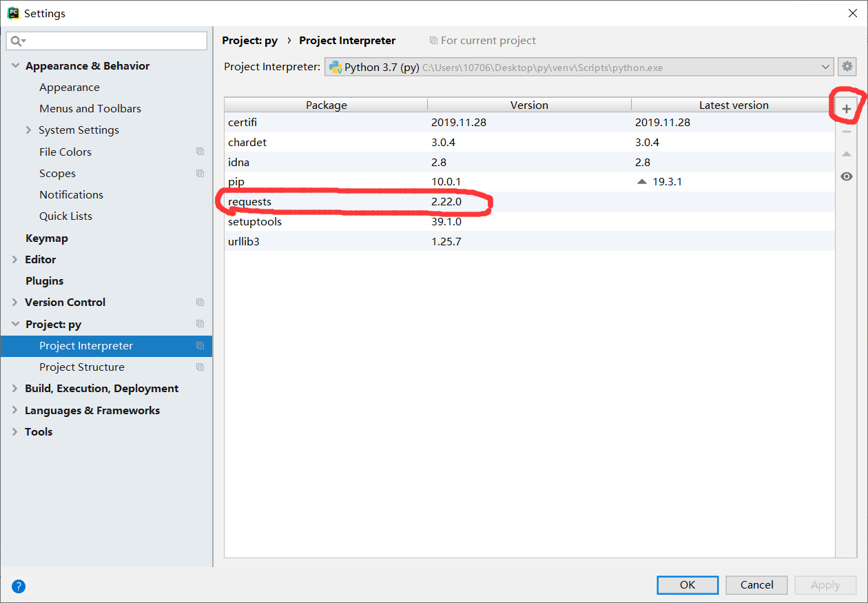Click pip's latest version 19.3.1

[x=667, y=182]
